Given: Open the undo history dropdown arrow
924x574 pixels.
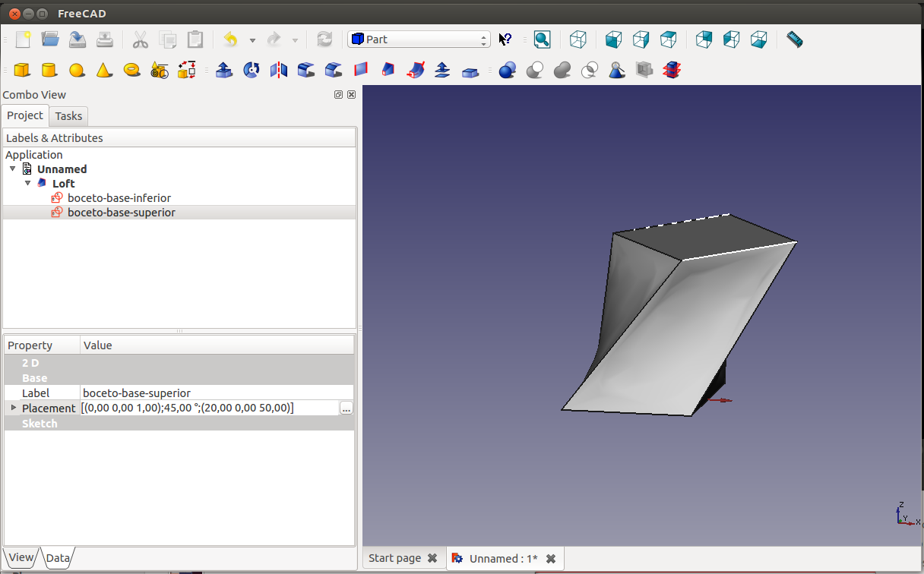Looking at the screenshot, I should click(x=252, y=40).
